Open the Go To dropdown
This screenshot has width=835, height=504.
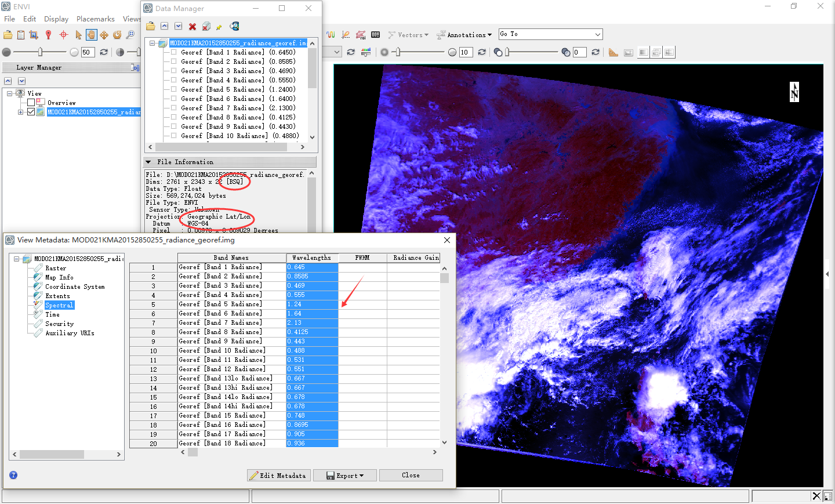coord(597,35)
